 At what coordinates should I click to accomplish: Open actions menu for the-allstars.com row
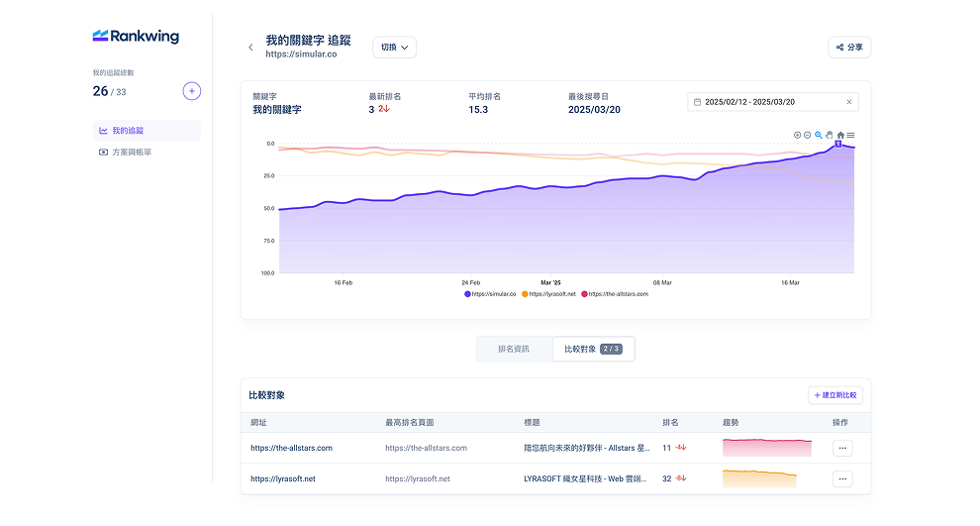pyautogui.click(x=842, y=448)
